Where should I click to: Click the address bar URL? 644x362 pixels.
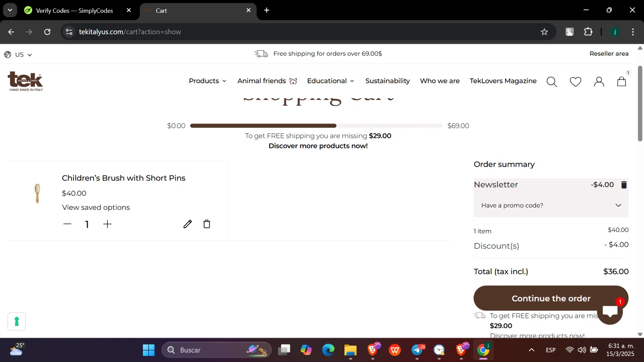click(x=130, y=32)
